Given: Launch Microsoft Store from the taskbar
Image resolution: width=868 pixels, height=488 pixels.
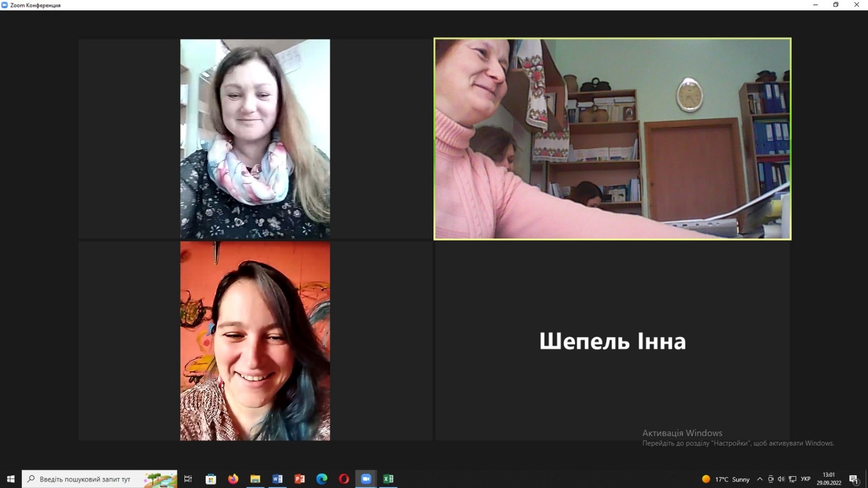Looking at the screenshot, I should pos(211,479).
